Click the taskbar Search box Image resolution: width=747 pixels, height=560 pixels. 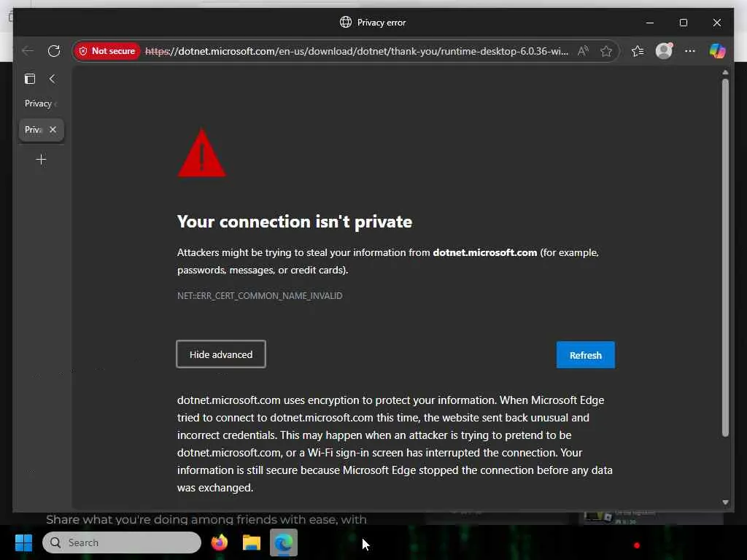point(122,542)
